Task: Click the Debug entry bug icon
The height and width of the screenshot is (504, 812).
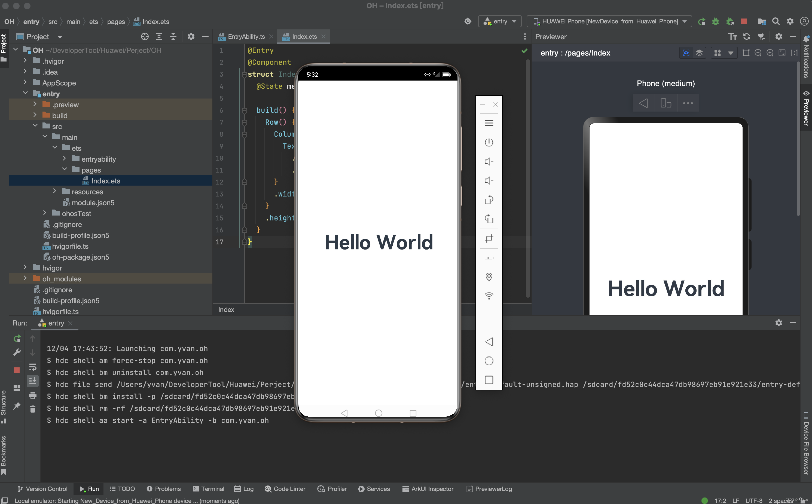Action: 715,21
